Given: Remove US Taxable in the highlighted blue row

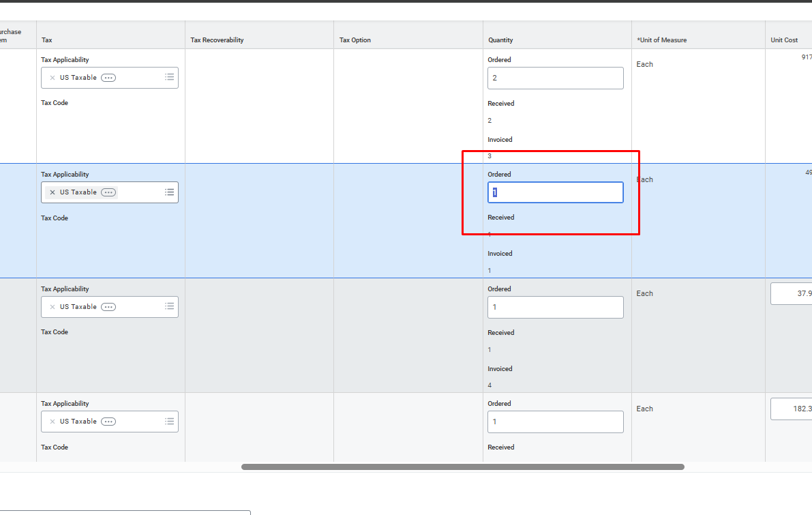Looking at the screenshot, I should (x=52, y=192).
